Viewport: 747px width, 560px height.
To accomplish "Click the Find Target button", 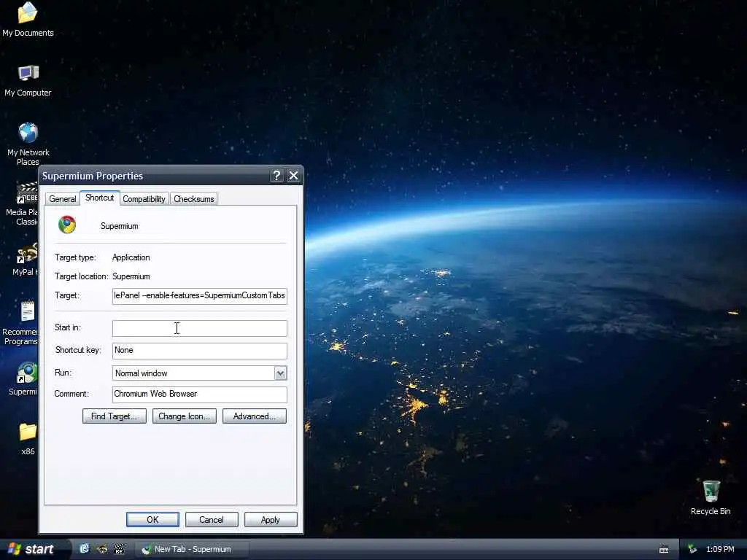I will [115, 416].
